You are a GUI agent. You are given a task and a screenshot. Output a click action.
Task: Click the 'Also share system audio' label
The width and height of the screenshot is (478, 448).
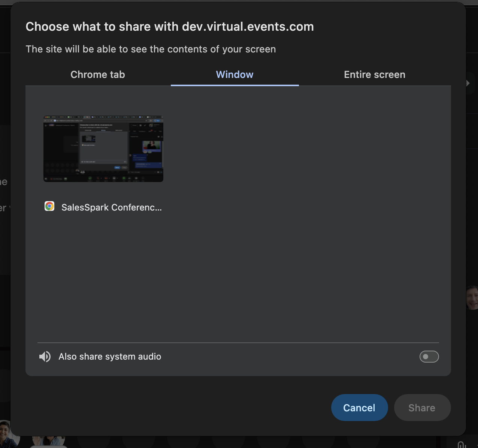click(x=110, y=357)
